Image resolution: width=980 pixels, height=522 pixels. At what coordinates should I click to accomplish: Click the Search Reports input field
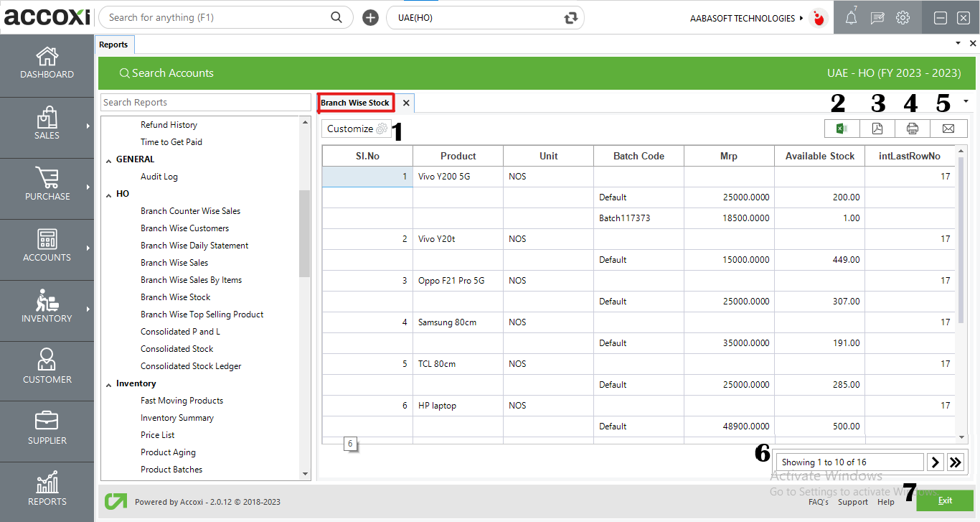click(x=205, y=103)
